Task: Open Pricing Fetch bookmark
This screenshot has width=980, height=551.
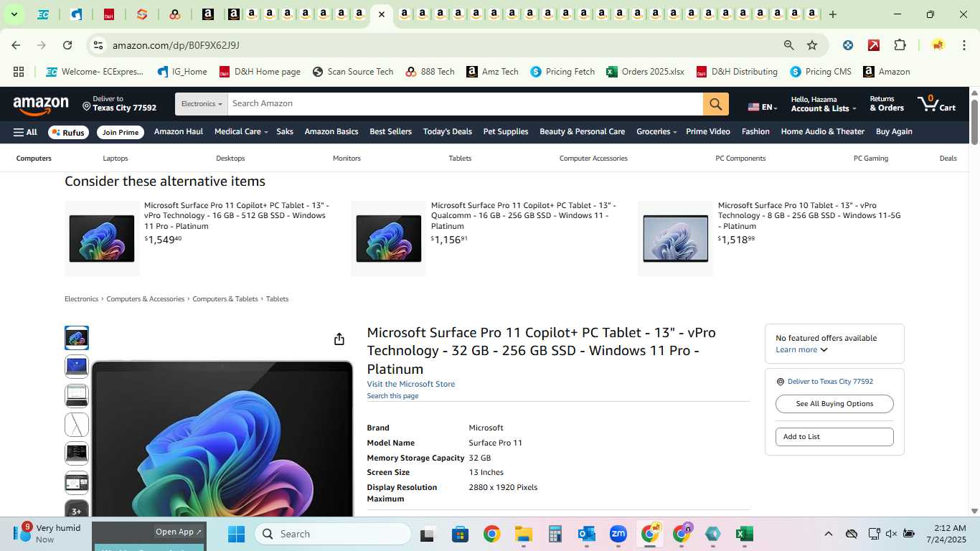Action: pyautogui.click(x=562, y=72)
